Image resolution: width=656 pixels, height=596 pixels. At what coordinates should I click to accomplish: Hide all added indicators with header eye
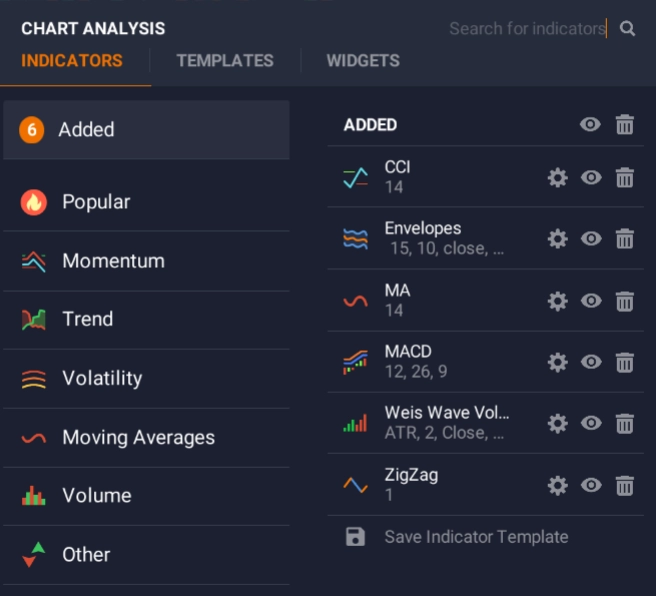tap(591, 124)
